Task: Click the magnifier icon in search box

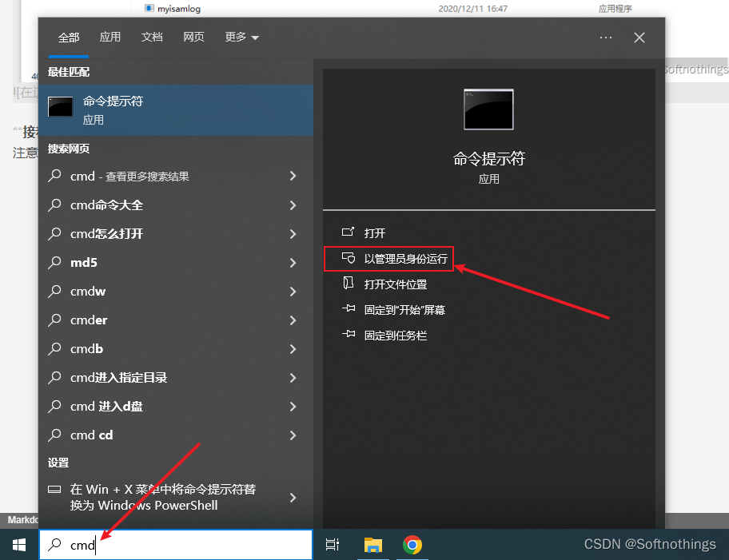Action: (55, 544)
